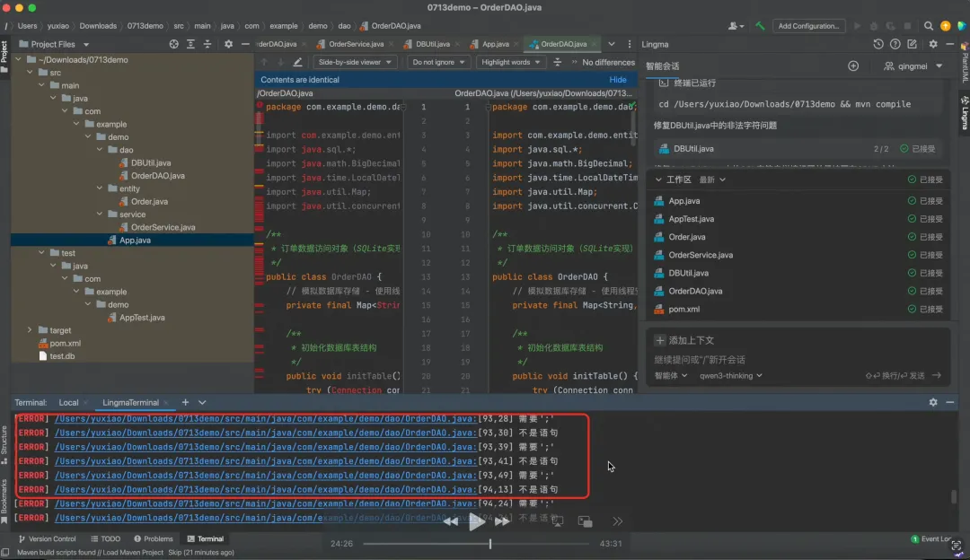The width and height of the screenshot is (970, 560).
Task: Click the locate file crosshair in Project panel
Action: tap(173, 44)
